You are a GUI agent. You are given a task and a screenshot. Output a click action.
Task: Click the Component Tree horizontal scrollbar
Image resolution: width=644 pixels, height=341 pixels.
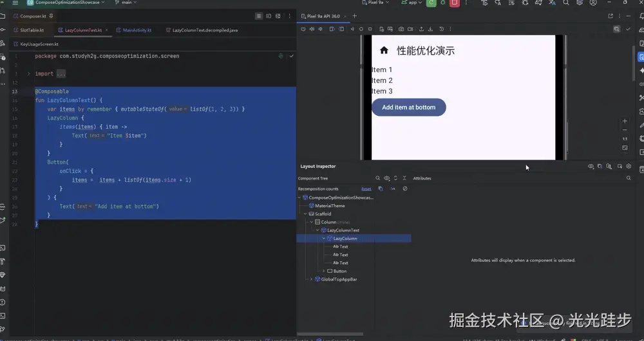pyautogui.click(x=330, y=334)
